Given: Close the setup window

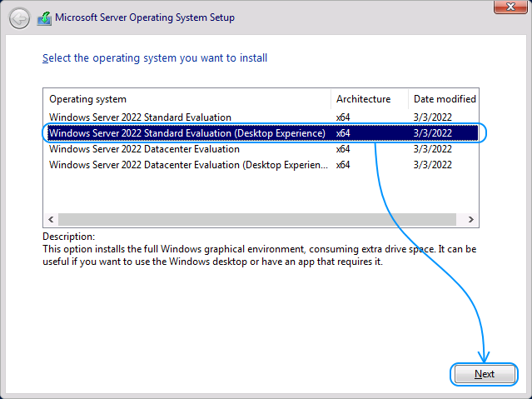Looking at the screenshot, I should (510, 7).
